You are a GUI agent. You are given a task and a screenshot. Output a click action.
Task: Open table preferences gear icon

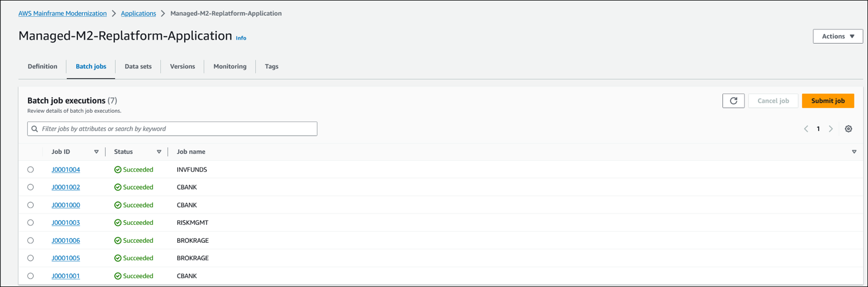pos(849,129)
